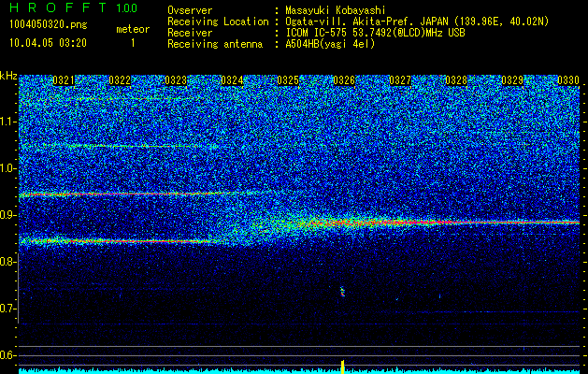Click the meteor count value 1
588x374 pixels.
133,43
